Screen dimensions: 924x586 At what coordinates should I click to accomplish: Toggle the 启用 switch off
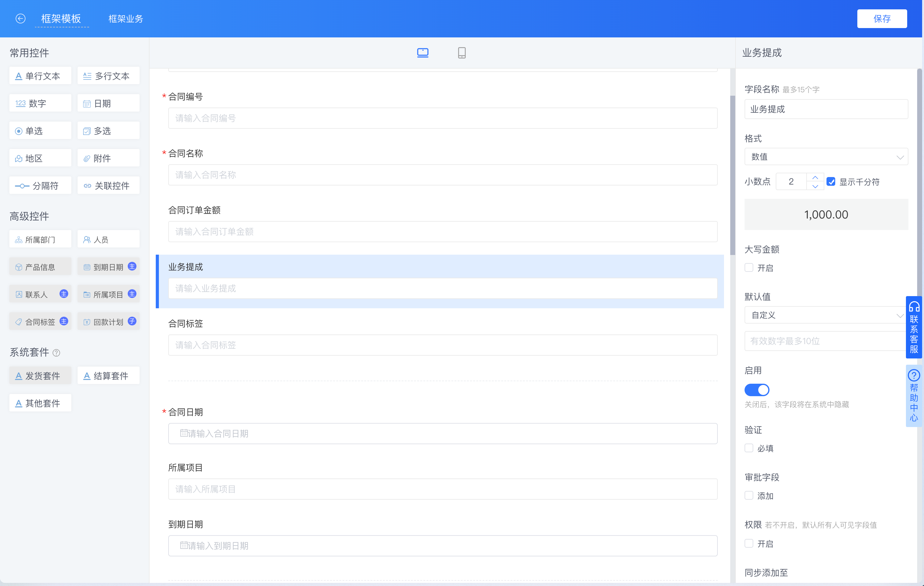[757, 390]
